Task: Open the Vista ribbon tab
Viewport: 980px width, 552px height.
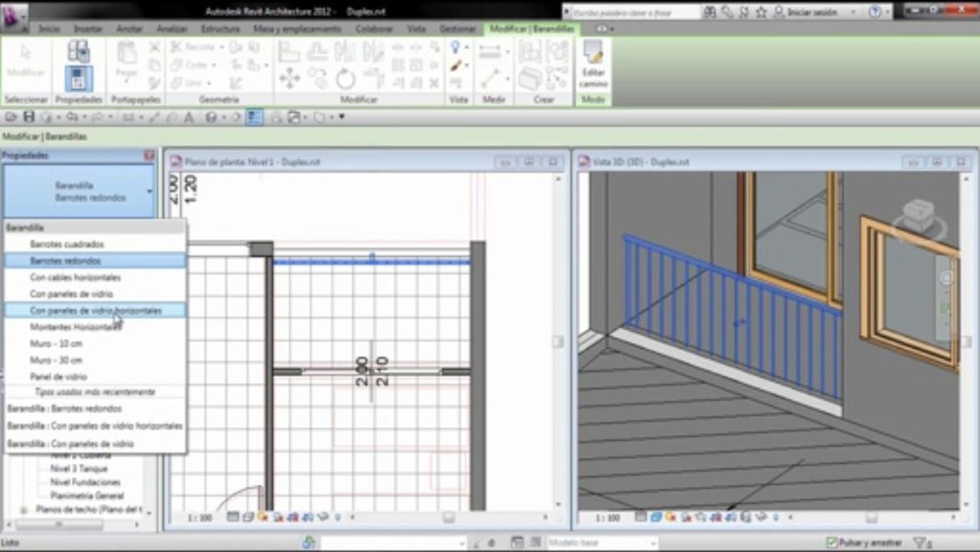Action: (x=416, y=28)
